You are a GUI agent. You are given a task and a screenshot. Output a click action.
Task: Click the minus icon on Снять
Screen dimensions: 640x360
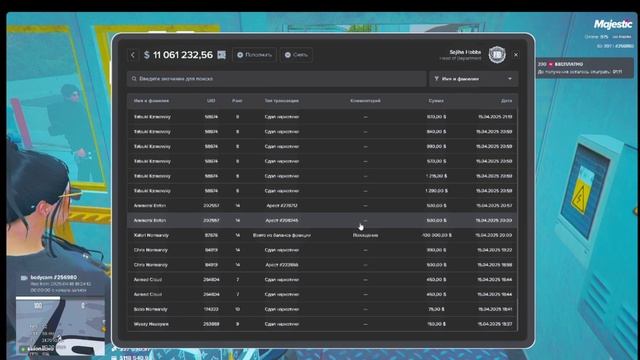point(287,55)
